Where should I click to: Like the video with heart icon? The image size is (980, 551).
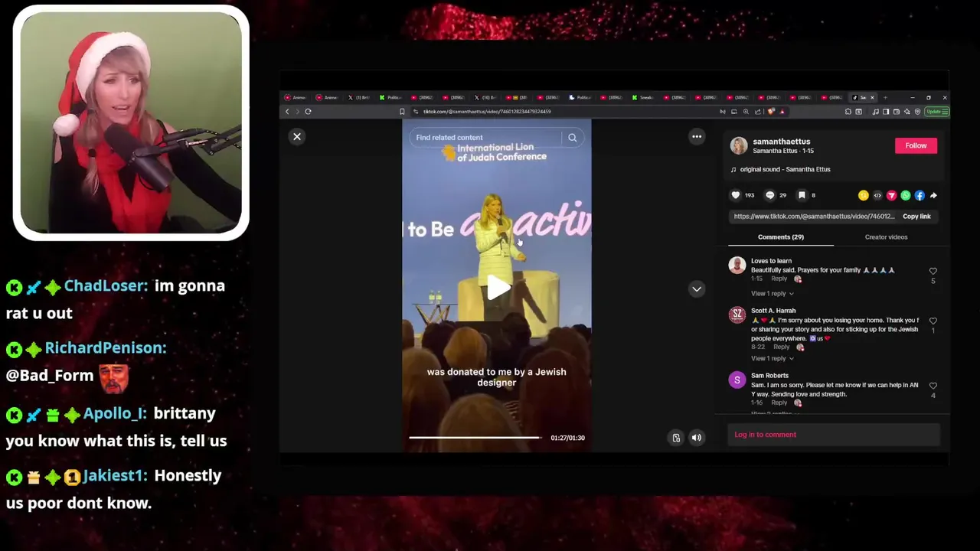(736, 195)
